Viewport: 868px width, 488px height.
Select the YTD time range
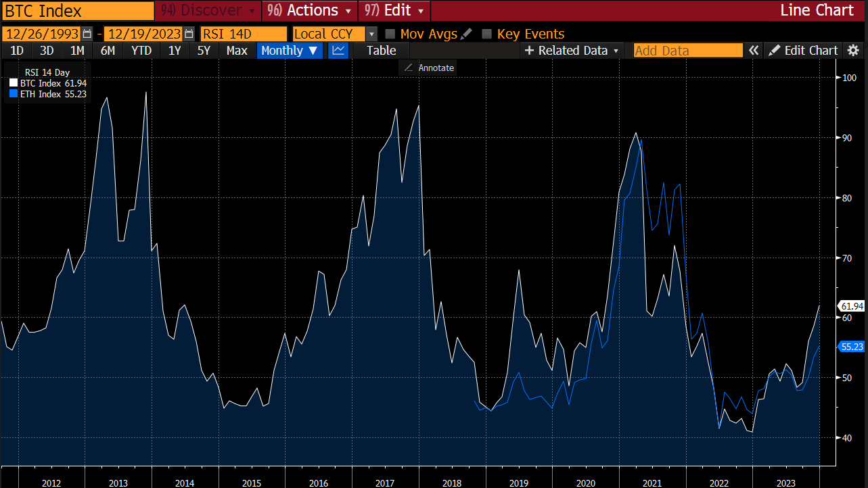coord(141,51)
